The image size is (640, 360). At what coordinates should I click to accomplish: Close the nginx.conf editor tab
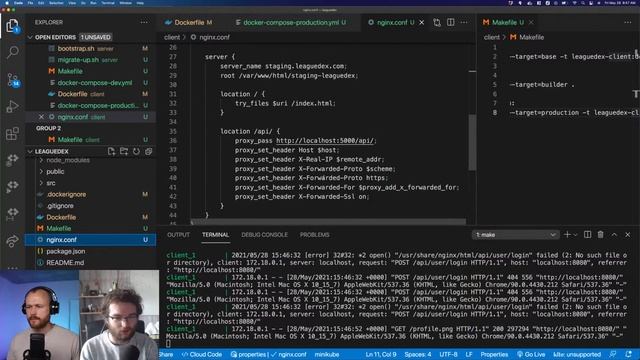coord(422,22)
